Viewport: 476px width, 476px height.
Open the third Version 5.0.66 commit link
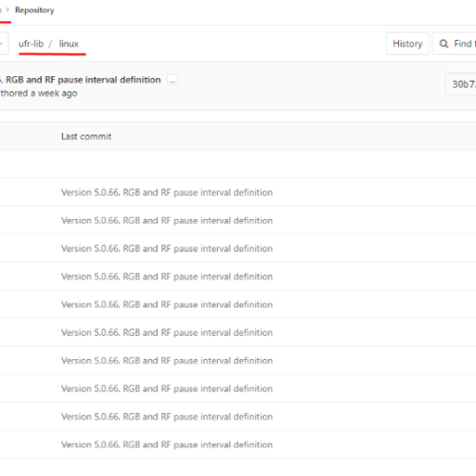[x=167, y=248]
